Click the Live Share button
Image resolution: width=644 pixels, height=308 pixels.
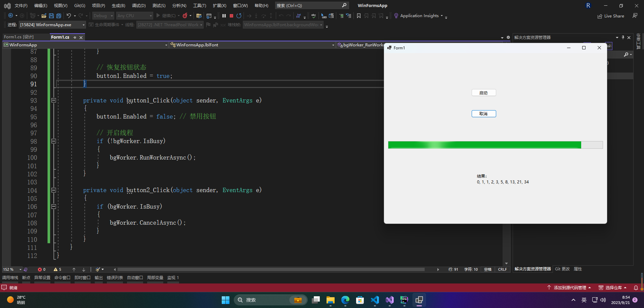[611, 16]
